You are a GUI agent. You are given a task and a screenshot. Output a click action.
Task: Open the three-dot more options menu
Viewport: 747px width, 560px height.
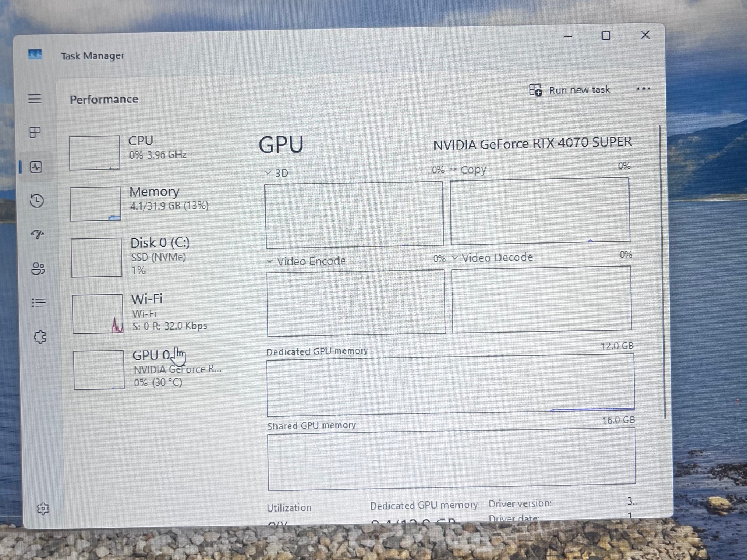(x=643, y=89)
